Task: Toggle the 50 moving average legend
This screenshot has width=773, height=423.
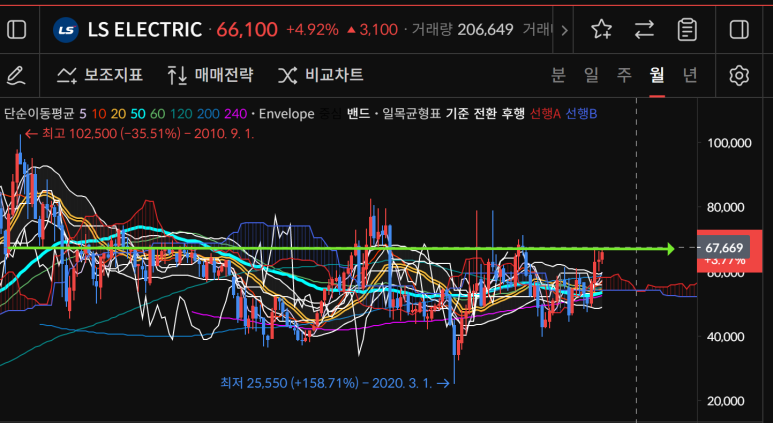Action: [138, 114]
